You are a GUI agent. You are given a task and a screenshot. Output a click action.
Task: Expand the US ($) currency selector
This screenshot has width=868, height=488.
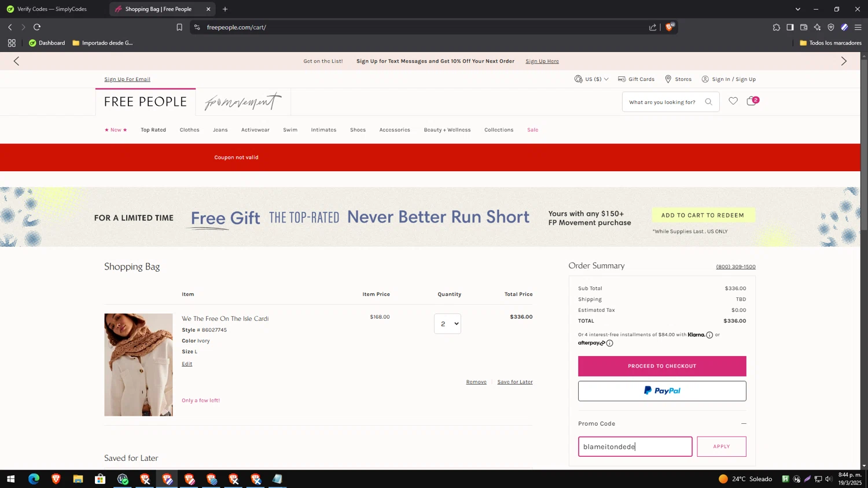[x=591, y=79]
